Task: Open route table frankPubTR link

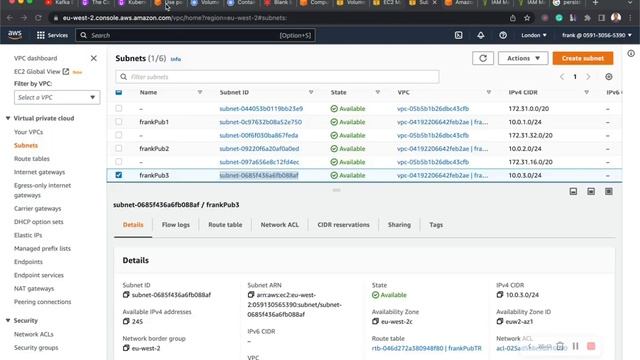Action: pyautogui.click(x=427, y=349)
